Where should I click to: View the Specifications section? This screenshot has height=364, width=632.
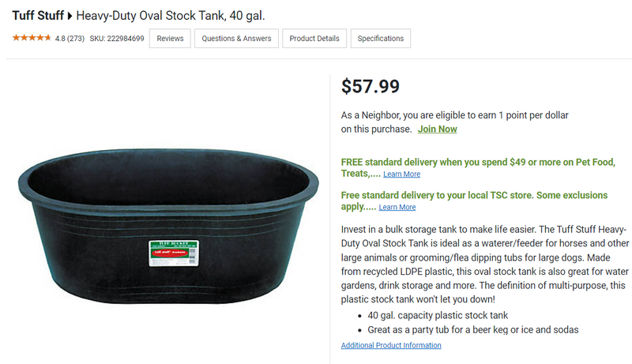[x=381, y=38]
